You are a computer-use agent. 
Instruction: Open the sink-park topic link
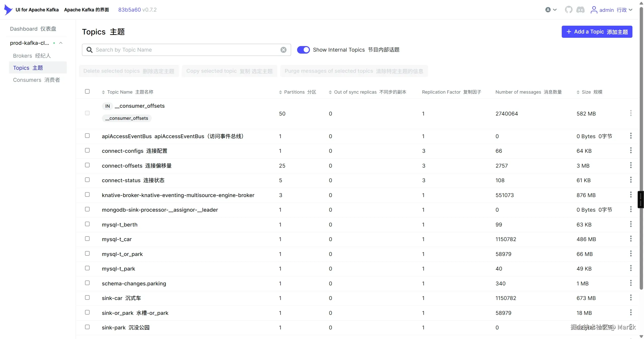click(126, 327)
